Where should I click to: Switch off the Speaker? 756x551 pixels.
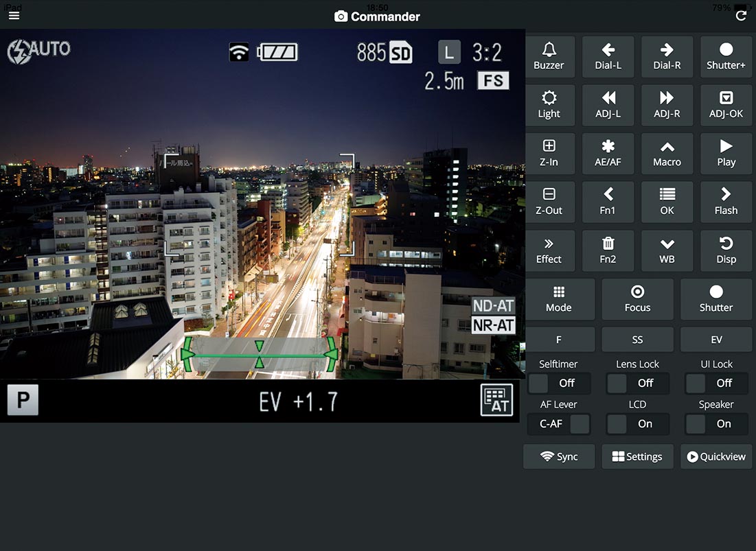[x=716, y=424]
